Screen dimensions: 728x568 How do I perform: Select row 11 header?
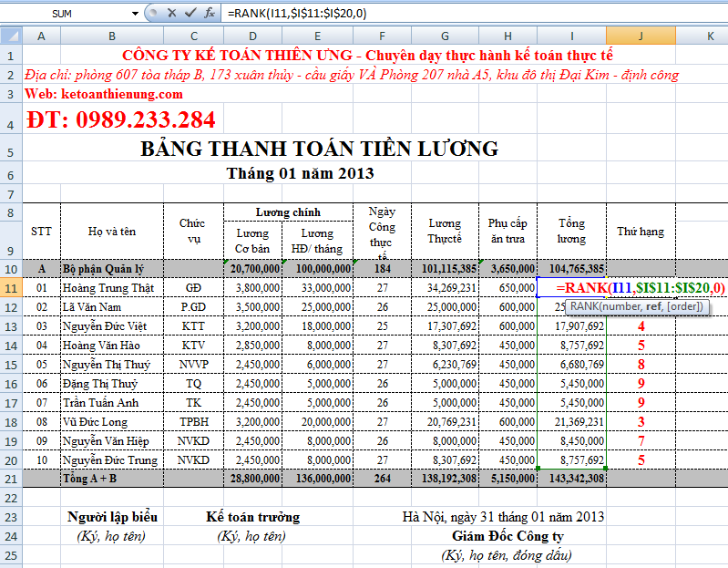[11, 288]
